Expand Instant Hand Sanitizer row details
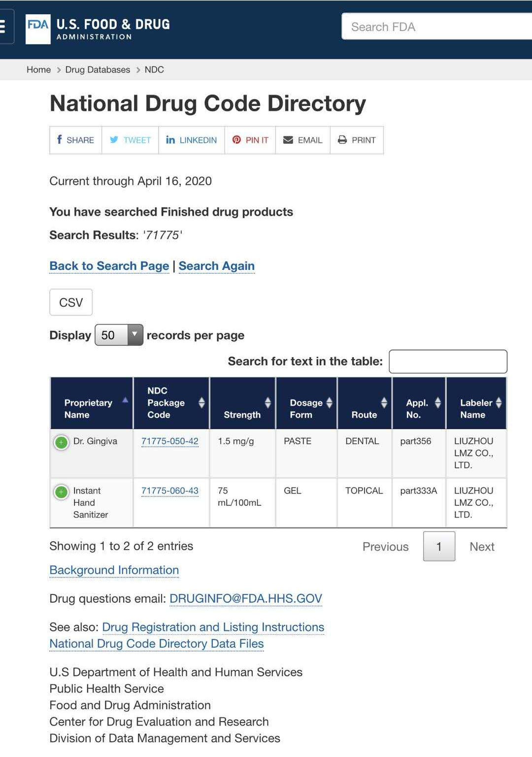 pyautogui.click(x=61, y=492)
